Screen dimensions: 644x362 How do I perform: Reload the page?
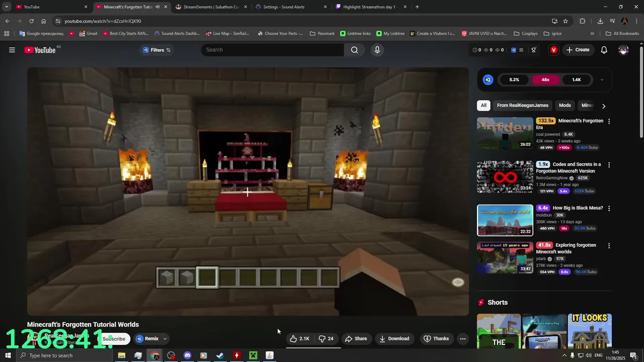coord(31,21)
